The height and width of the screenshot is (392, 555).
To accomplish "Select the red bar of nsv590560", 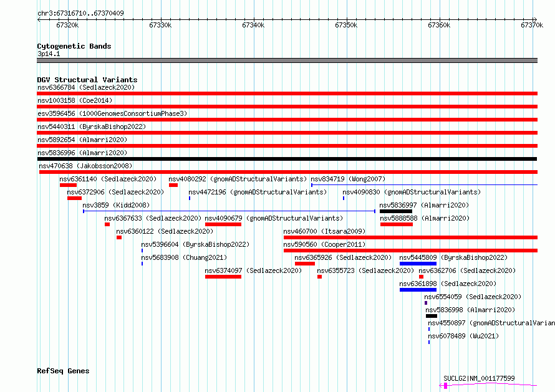I will tap(410, 251).
